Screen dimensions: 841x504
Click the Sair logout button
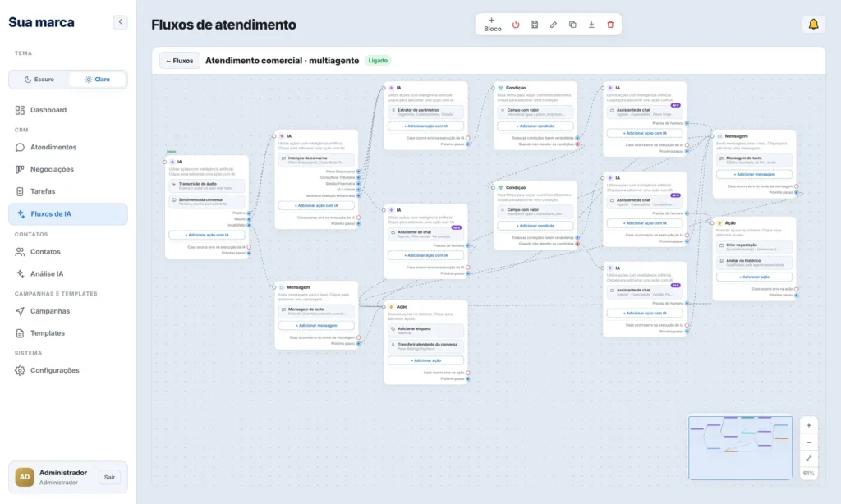point(109,477)
